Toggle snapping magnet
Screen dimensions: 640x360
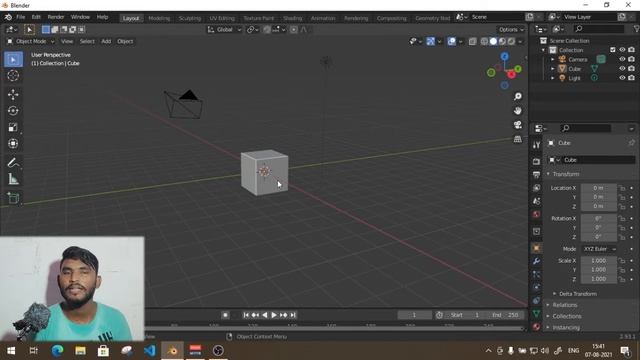pyautogui.click(x=267, y=29)
